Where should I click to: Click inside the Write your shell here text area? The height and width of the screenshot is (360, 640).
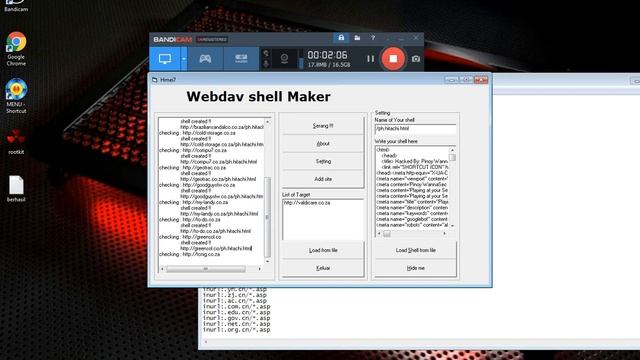click(411, 188)
